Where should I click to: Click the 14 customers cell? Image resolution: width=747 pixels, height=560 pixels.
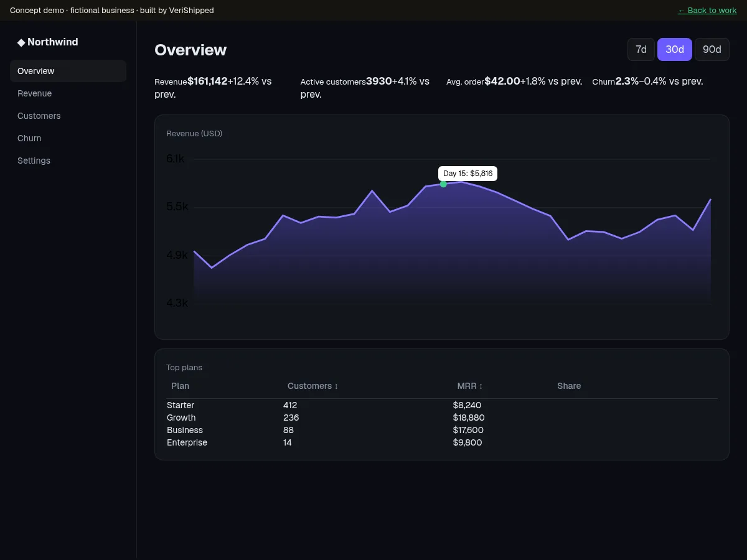point(288,442)
